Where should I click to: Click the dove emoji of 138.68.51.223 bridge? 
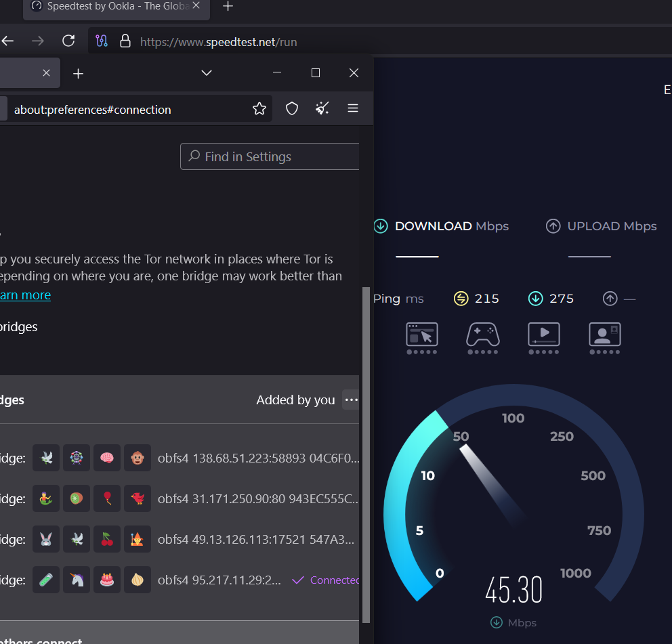[x=46, y=458]
